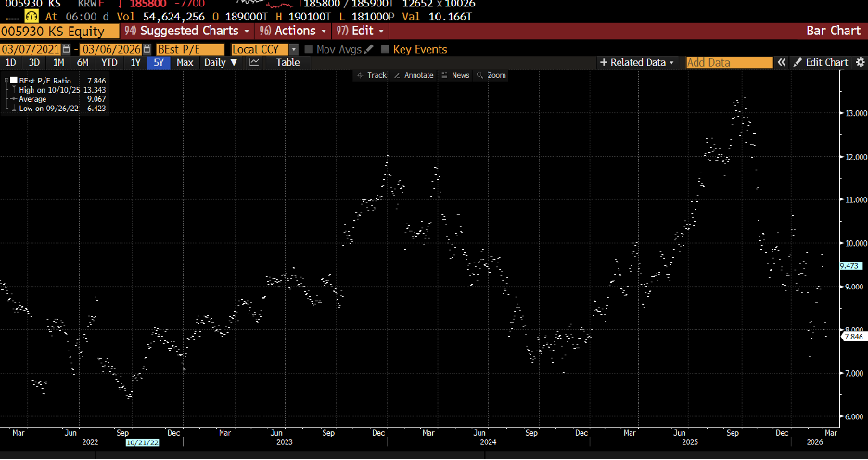The height and width of the screenshot is (460, 868).
Task: Select the 1Y time range tab
Action: (135, 62)
